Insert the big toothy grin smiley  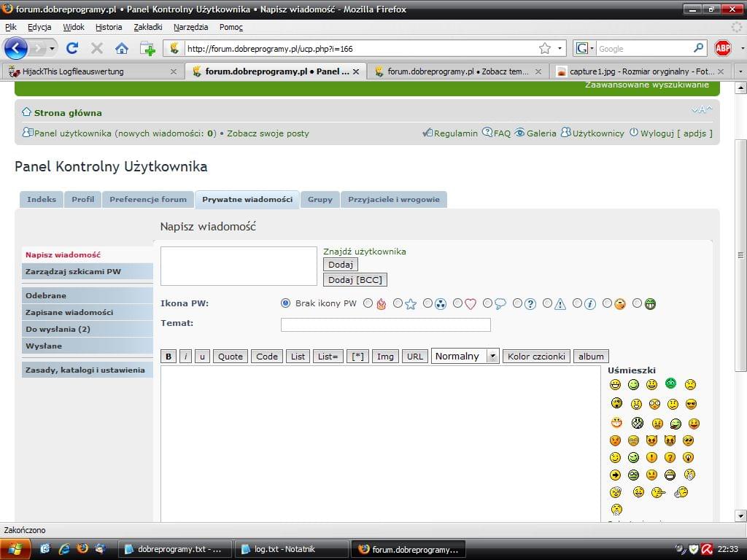616,423
